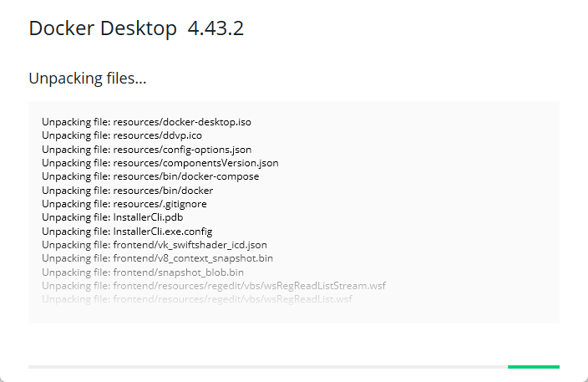The height and width of the screenshot is (382, 588).
Task: Select the wsRegReadListStream.wsf log line
Action: point(214,286)
